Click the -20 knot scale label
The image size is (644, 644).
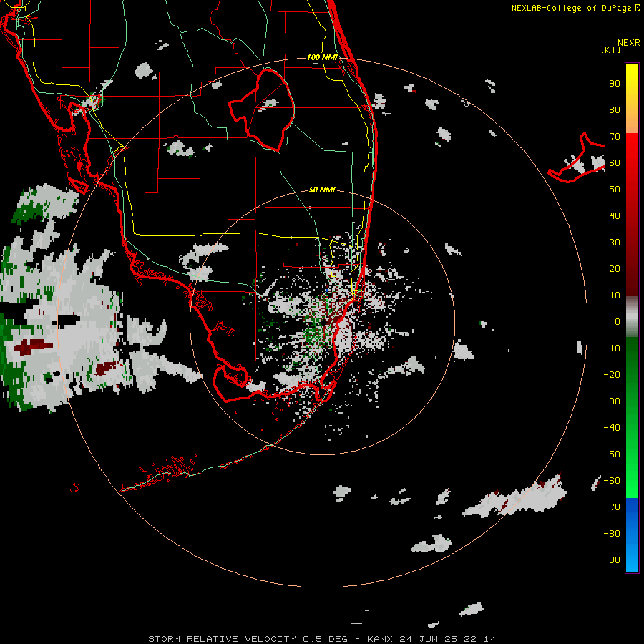pos(612,374)
